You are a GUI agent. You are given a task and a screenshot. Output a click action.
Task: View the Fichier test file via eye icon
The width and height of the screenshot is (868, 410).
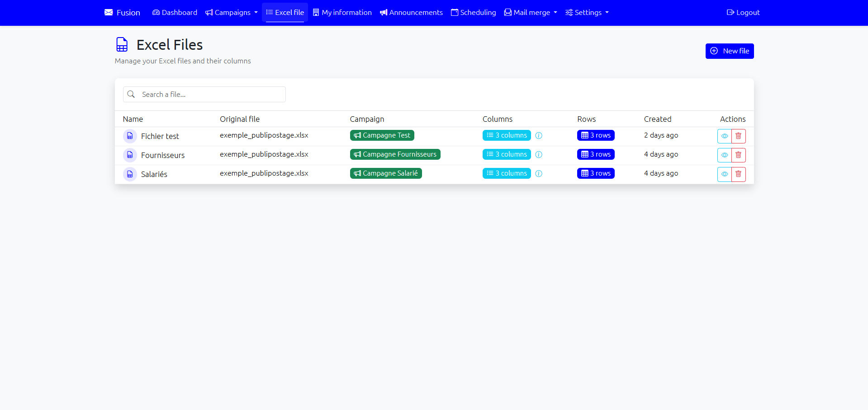tap(724, 136)
